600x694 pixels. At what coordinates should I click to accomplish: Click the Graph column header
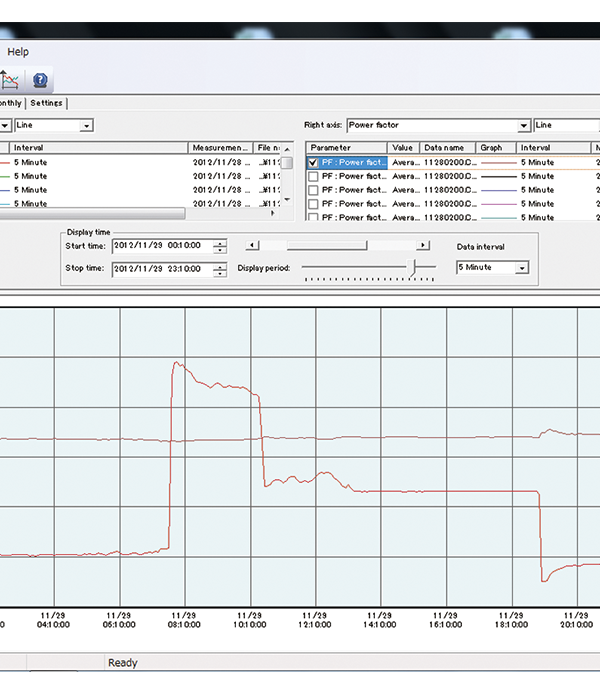(496, 147)
